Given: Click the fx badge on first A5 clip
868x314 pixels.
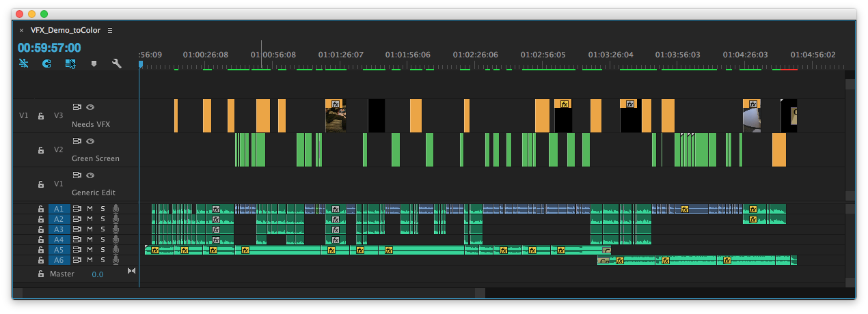Looking at the screenshot, I should [154, 251].
